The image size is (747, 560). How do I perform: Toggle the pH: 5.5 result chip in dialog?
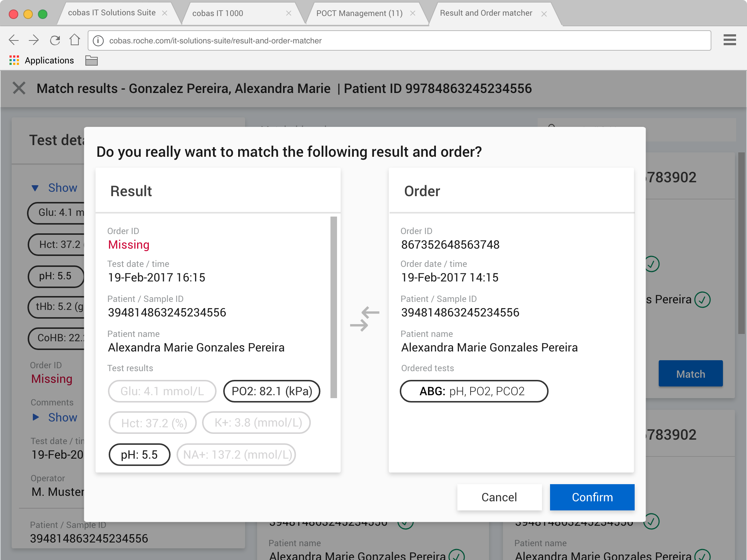tap(139, 455)
